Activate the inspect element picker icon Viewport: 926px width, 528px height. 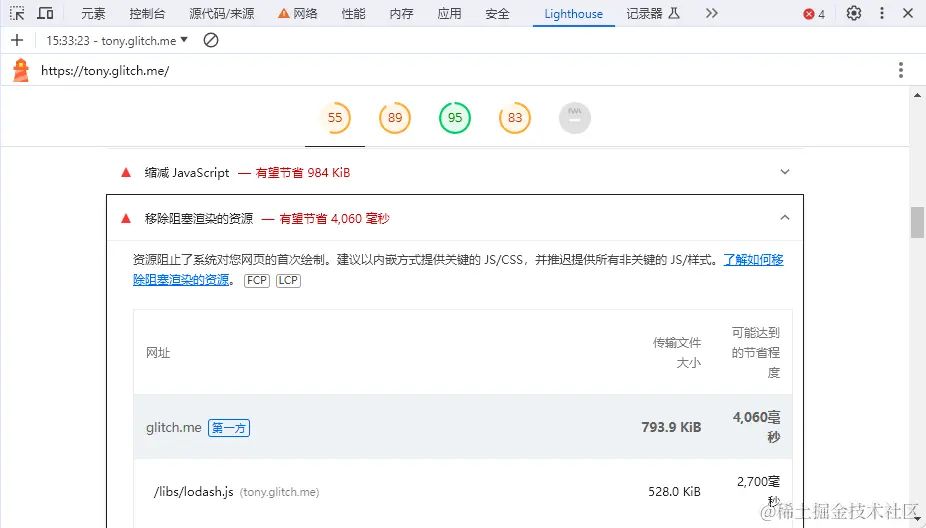click(17, 13)
